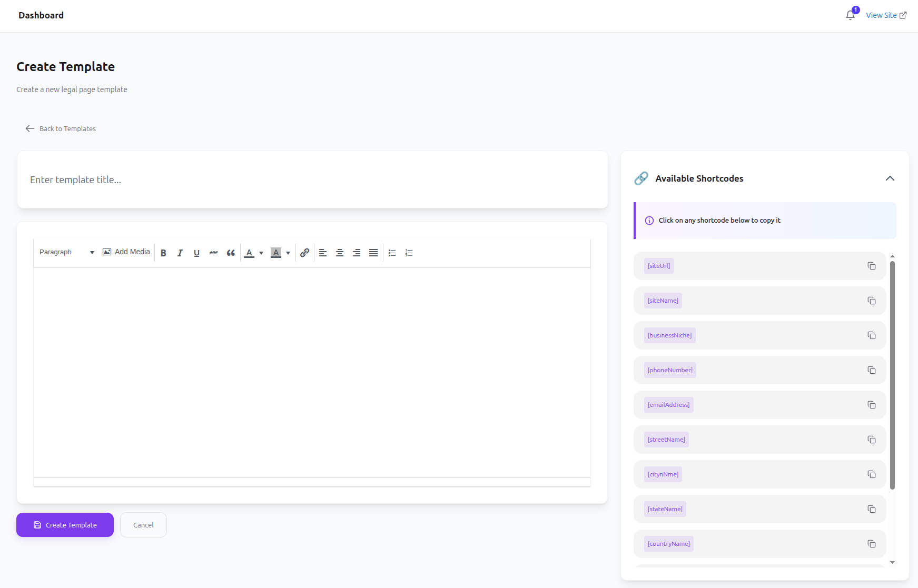Open View Site link
Viewport: 918px width, 588px height.
point(886,15)
